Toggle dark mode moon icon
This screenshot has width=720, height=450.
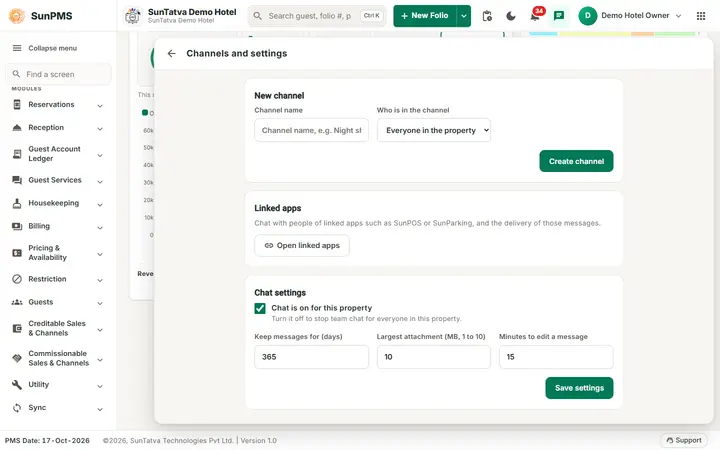(x=511, y=16)
